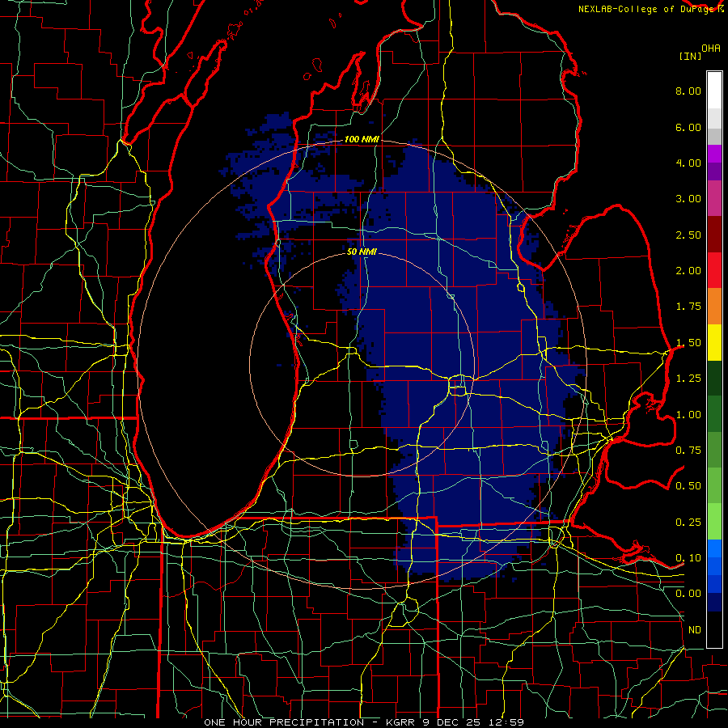Click the 0.75 legend value
The height and width of the screenshot is (728, 728).
tap(688, 451)
